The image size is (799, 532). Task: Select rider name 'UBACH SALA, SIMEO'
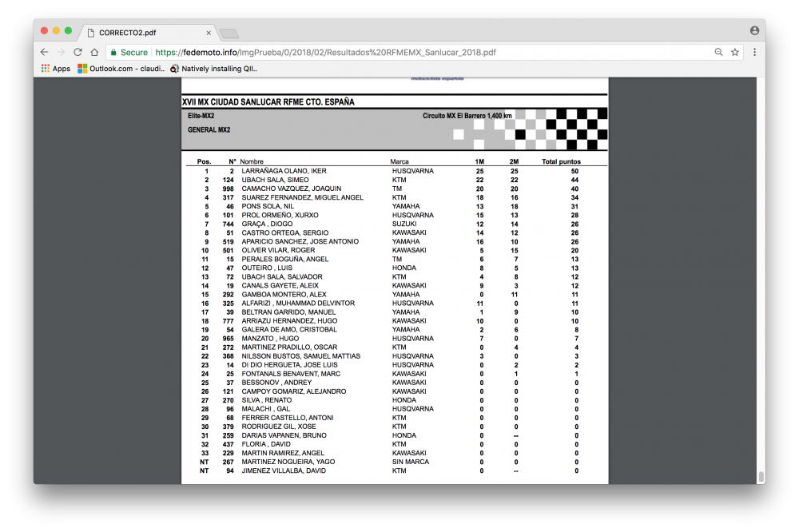tap(275, 180)
